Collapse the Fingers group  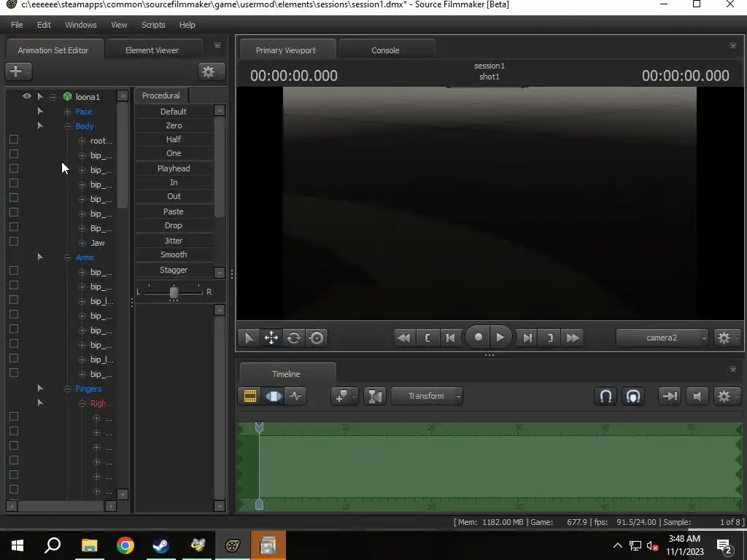coord(67,389)
